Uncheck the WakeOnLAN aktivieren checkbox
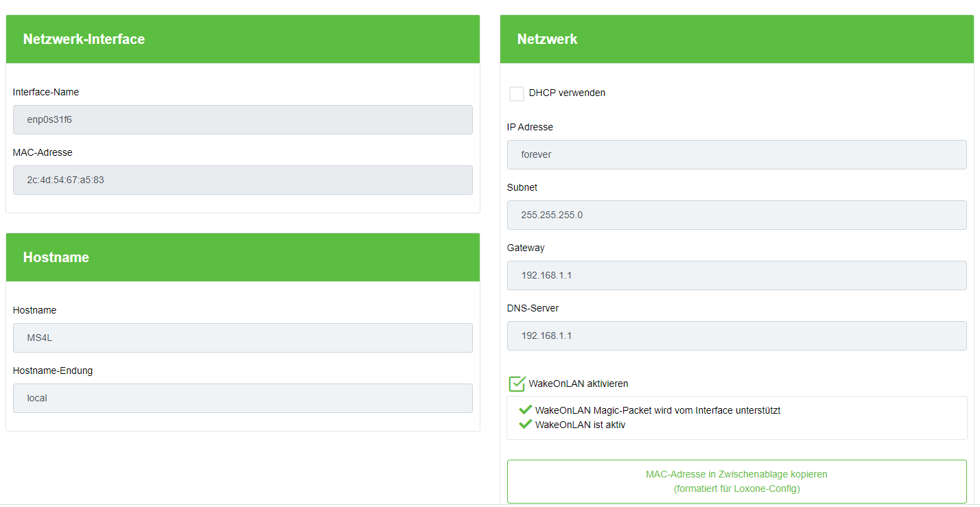Viewport: 980px width, 507px height. (517, 384)
